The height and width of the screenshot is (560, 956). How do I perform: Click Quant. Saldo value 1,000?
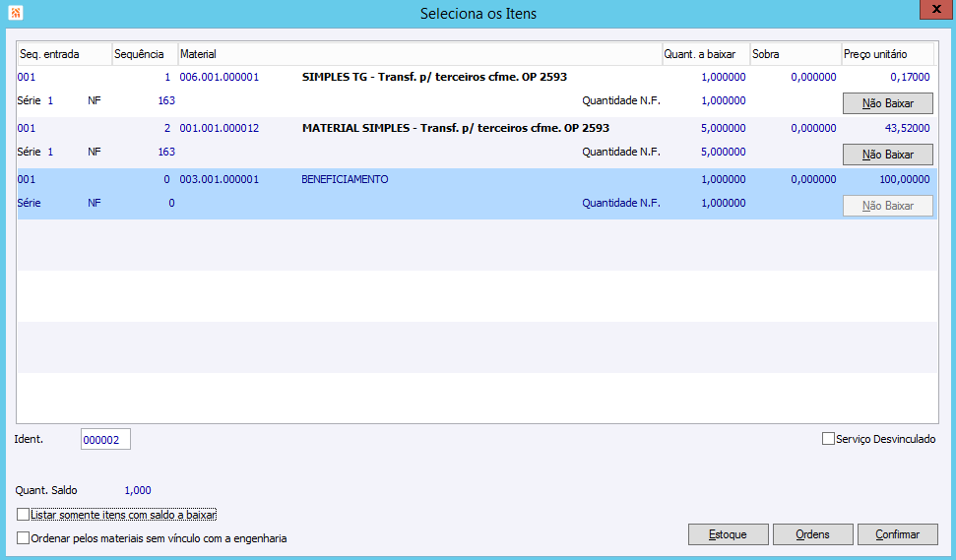click(x=138, y=490)
